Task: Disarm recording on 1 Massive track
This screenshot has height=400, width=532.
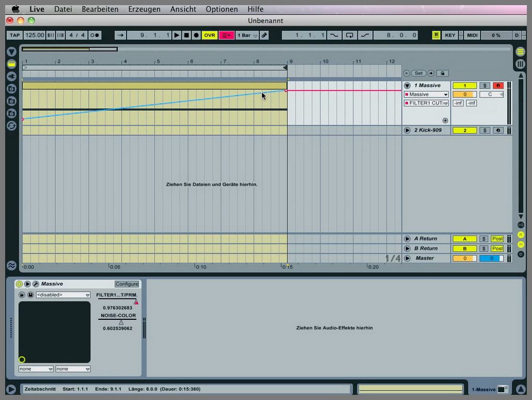Action: [498, 85]
